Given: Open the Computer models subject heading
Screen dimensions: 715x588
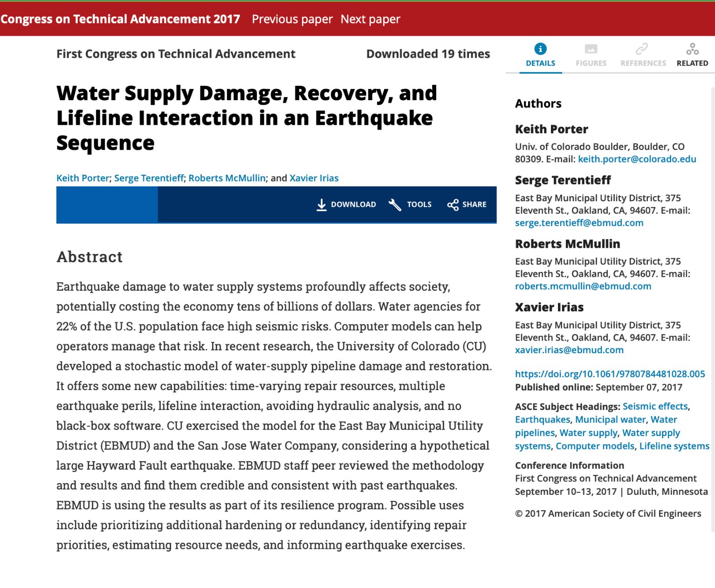Looking at the screenshot, I should [x=594, y=446].
